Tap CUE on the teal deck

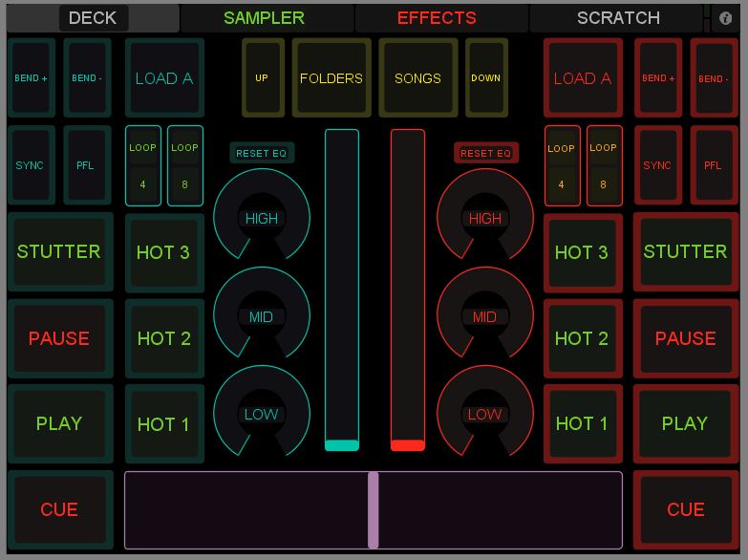pos(60,509)
